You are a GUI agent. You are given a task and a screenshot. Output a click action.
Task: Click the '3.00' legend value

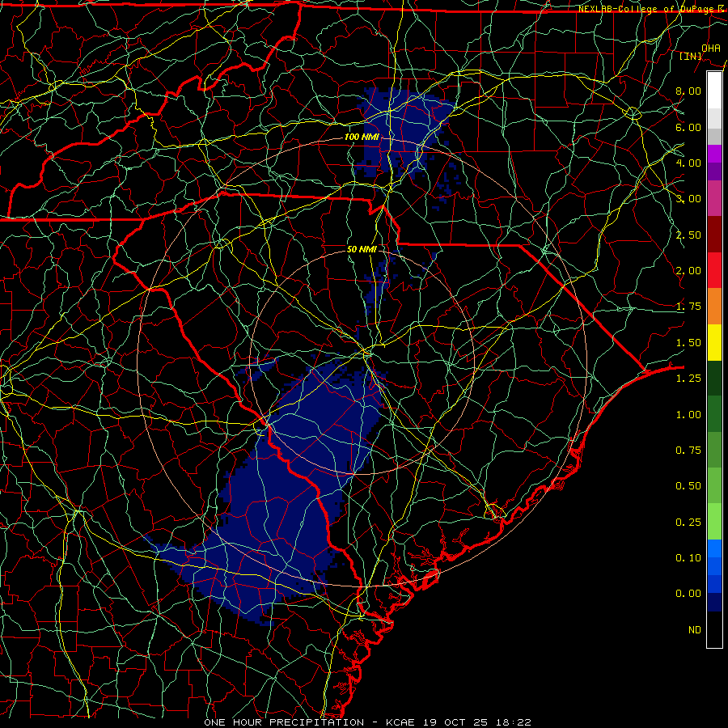click(x=688, y=199)
